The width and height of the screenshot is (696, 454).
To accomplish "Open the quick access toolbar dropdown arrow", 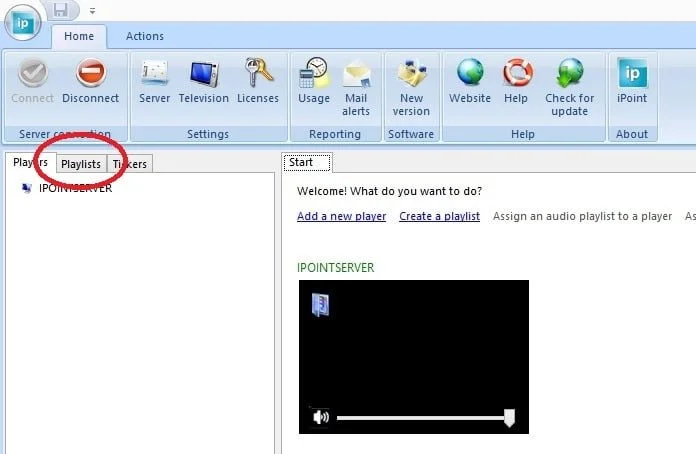I will point(92,11).
